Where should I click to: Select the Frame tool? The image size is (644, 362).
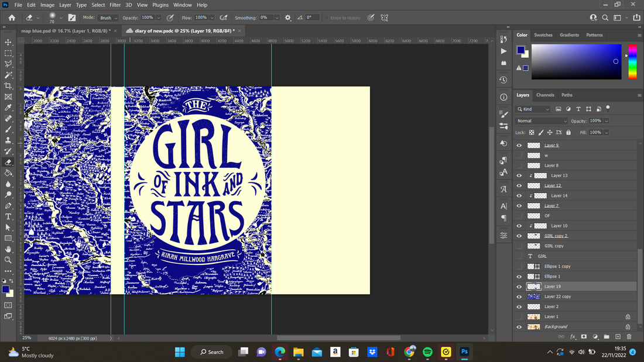coord(8,97)
